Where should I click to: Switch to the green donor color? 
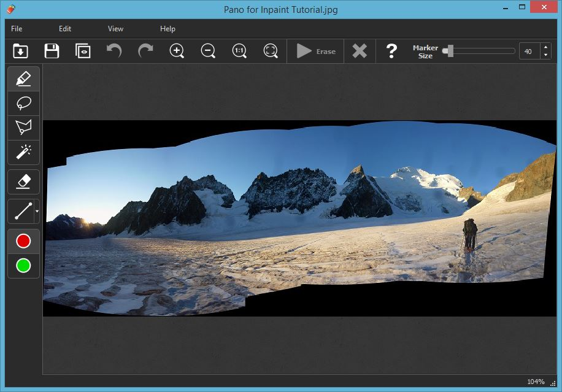[x=23, y=266]
